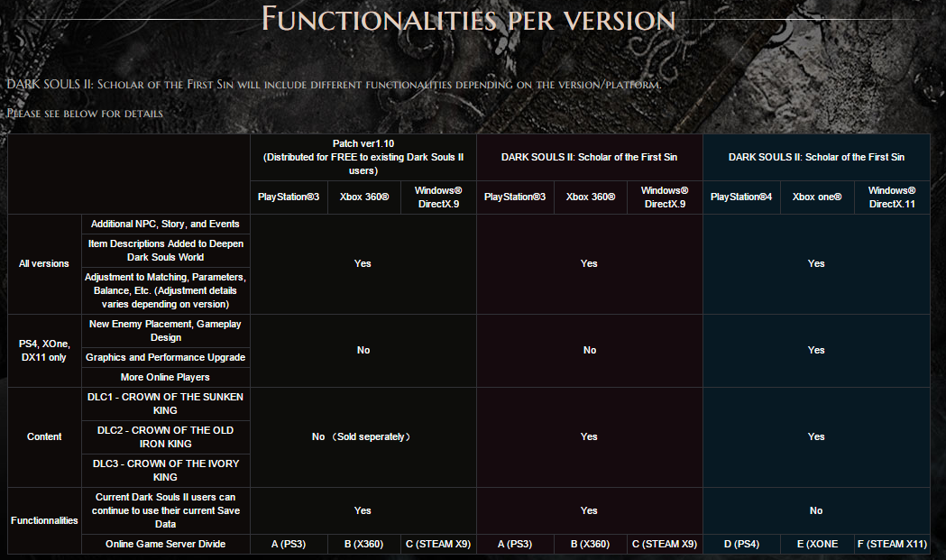Select the "All versions" row group label

[44, 263]
